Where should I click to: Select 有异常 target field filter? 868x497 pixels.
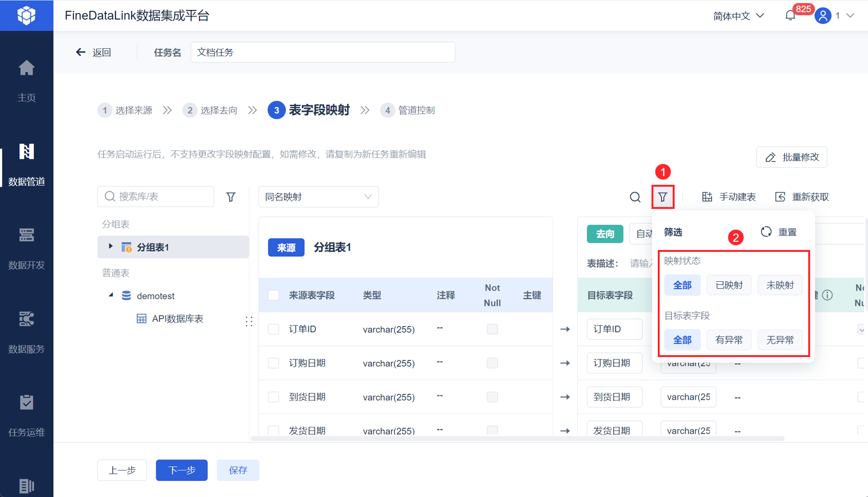pyautogui.click(x=729, y=340)
